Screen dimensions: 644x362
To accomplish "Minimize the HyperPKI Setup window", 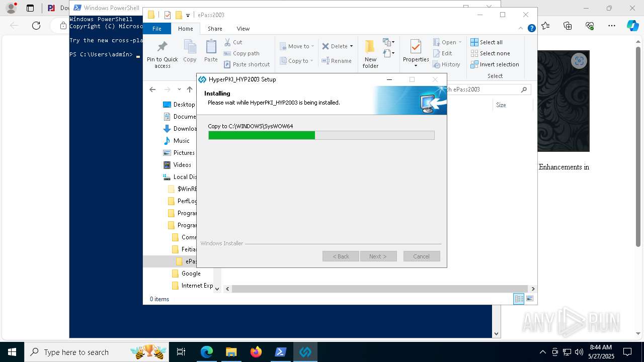I will coord(389,79).
